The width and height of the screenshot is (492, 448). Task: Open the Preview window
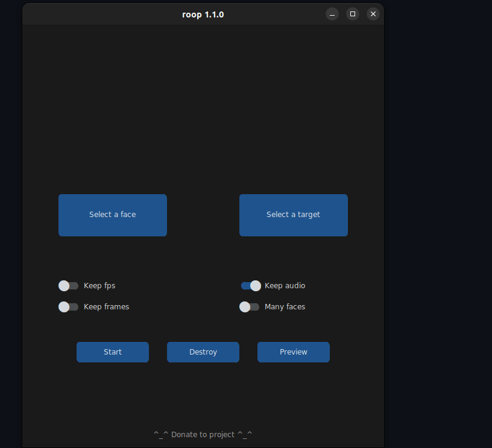pos(294,352)
